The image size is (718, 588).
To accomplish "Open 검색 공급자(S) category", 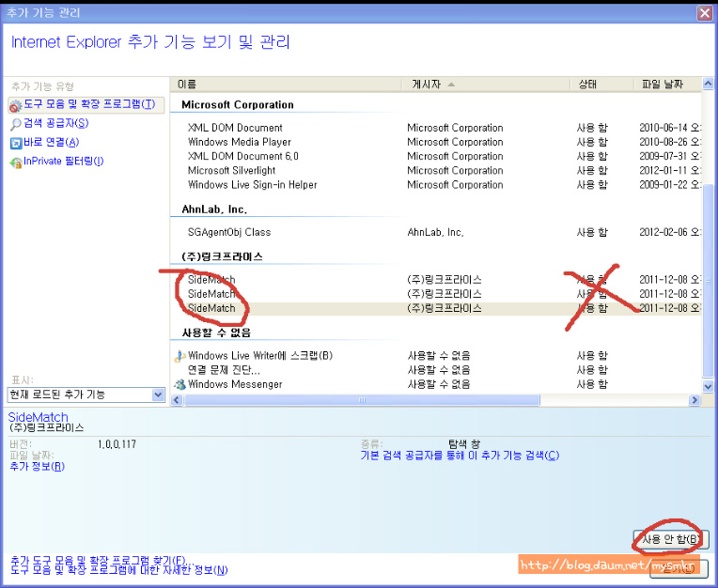I will (56, 123).
